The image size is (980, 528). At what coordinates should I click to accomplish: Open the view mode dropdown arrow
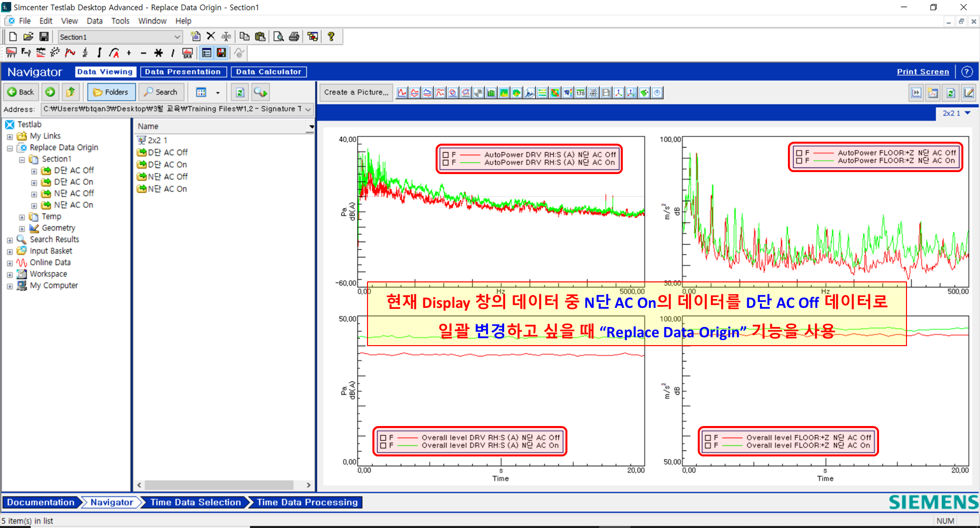click(218, 92)
